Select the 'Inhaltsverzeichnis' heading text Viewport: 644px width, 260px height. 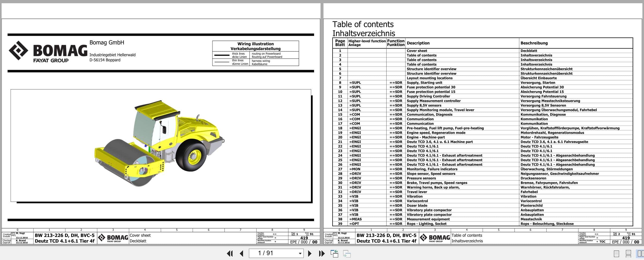[364, 33]
